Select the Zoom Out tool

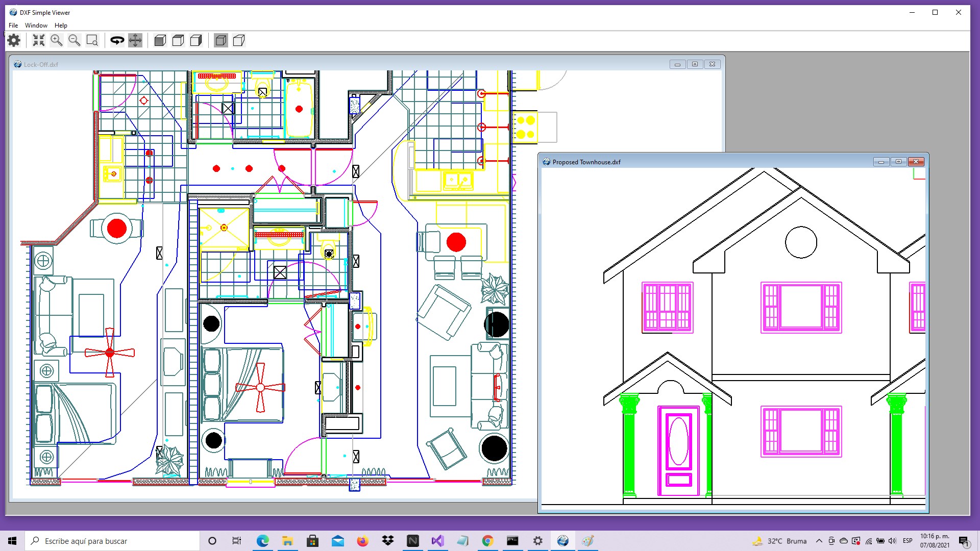click(x=74, y=40)
